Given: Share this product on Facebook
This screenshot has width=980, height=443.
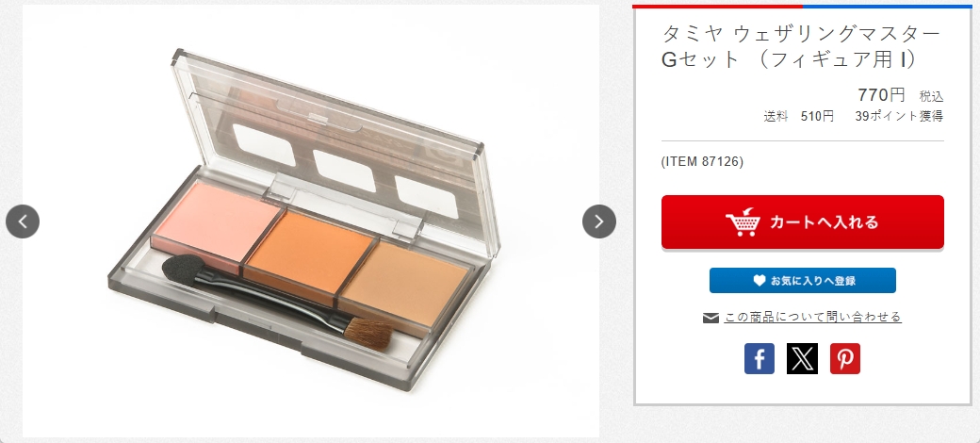Looking at the screenshot, I should (x=759, y=359).
